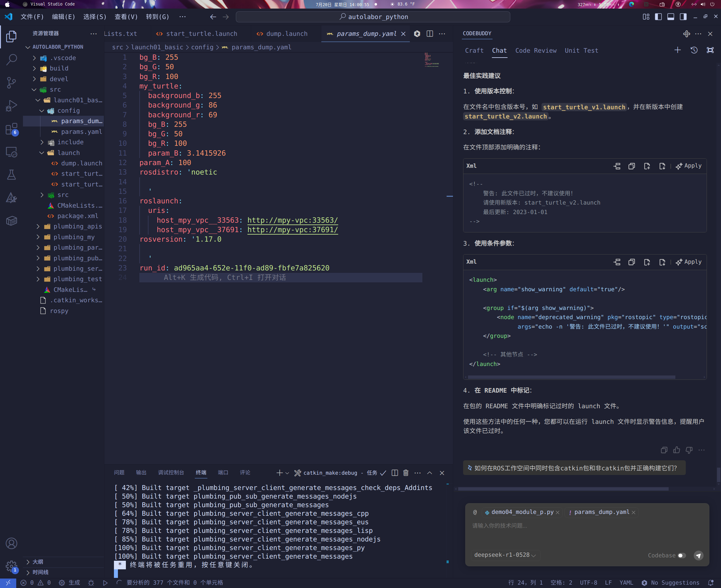Toggle primary side bar visibility button

(658, 17)
